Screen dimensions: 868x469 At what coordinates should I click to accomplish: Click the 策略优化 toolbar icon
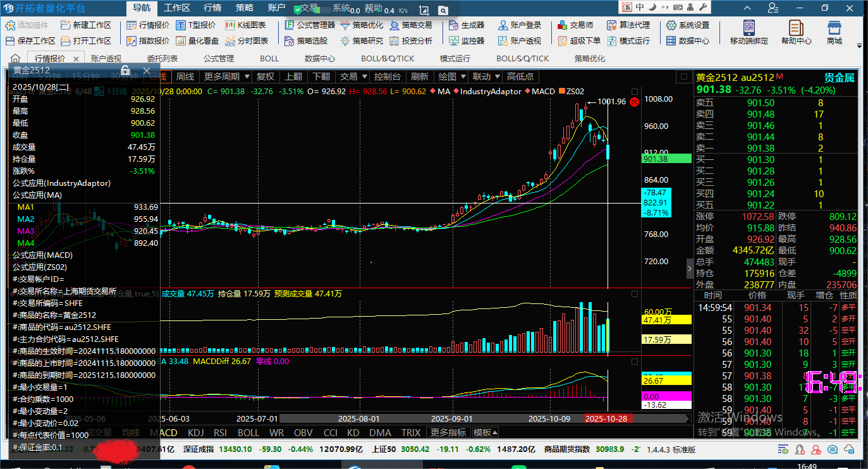point(362,25)
